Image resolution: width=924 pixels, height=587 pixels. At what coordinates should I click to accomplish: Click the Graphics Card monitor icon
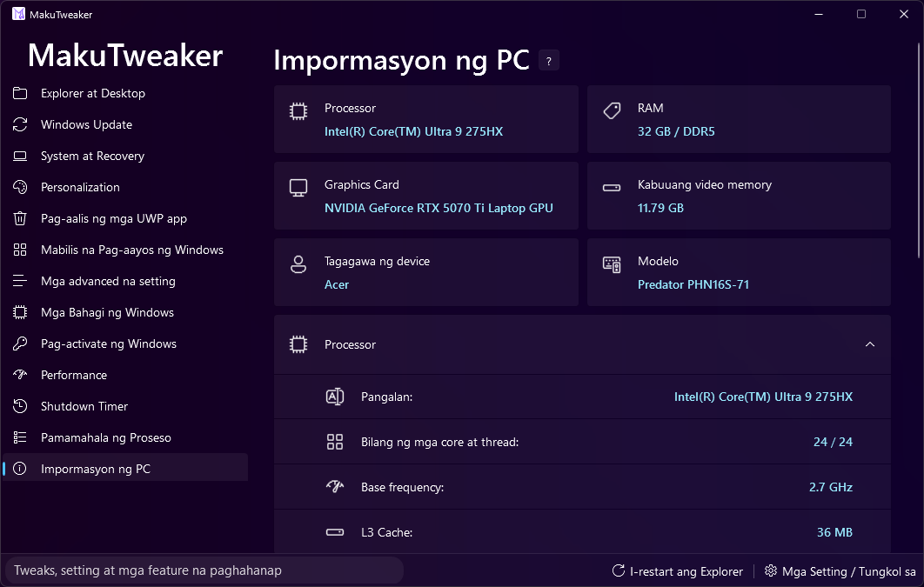298,188
